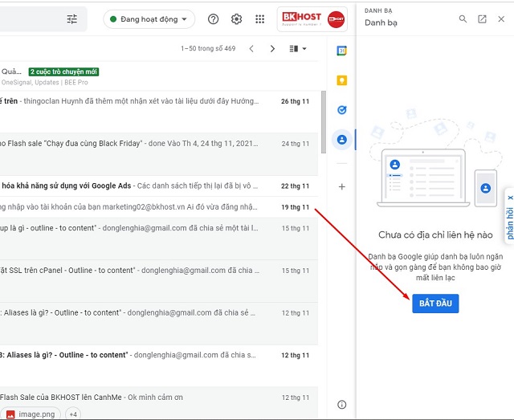Viewport: 514px width, 420px height.
Task: Close the Danh bạ side panel
Action: coord(501,19)
